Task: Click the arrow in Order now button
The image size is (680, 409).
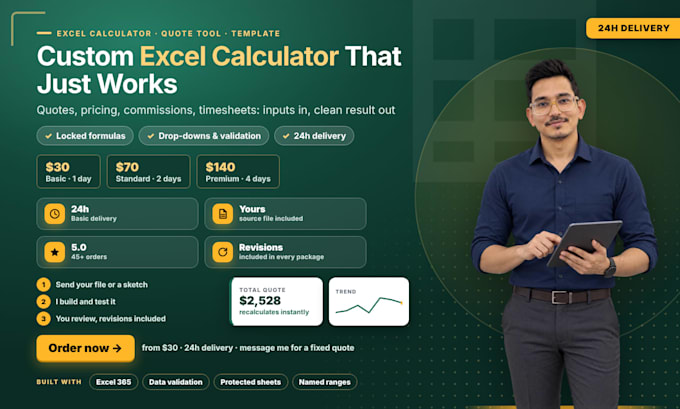Action: click(x=117, y=348)
